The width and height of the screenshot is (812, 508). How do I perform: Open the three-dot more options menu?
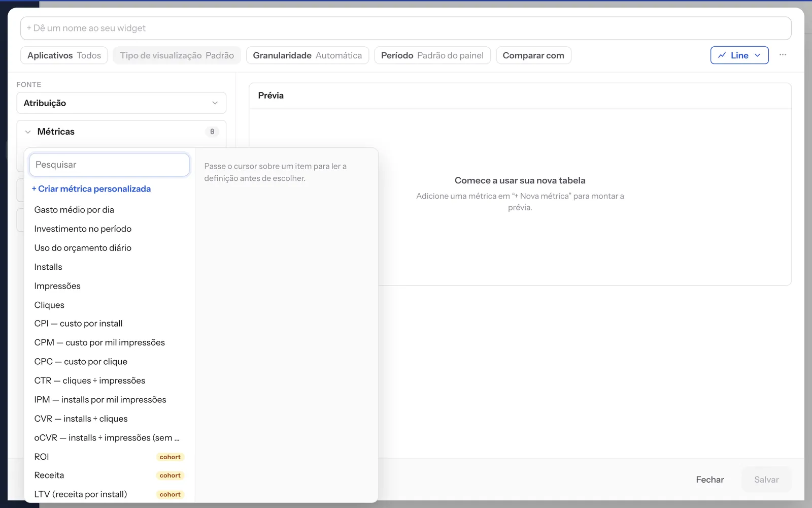coord(783,55)
